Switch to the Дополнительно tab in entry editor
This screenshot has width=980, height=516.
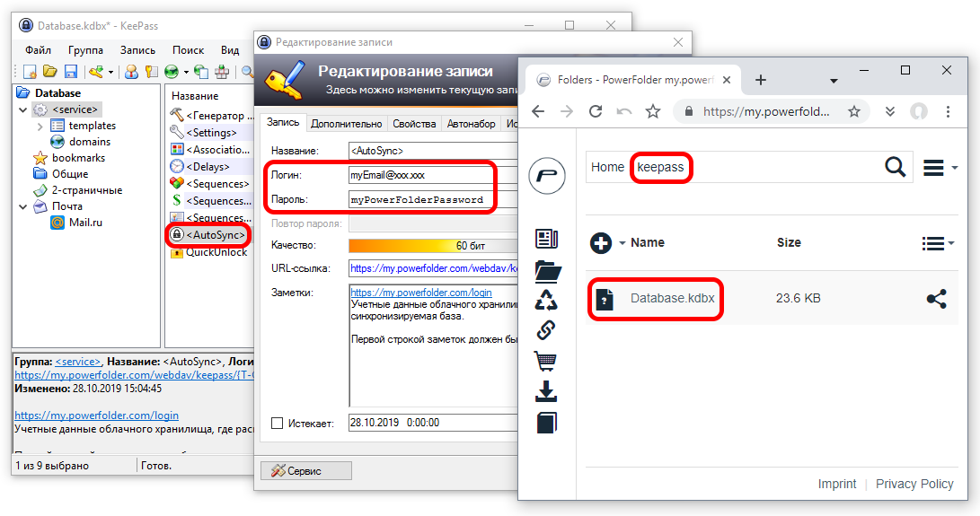346,124
